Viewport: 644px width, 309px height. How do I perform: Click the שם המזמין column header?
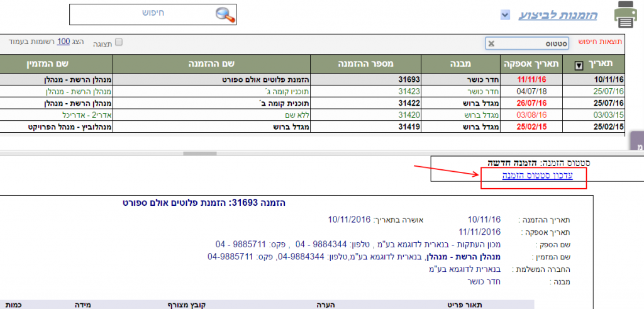pyautogui.click(x=57, y=64)
